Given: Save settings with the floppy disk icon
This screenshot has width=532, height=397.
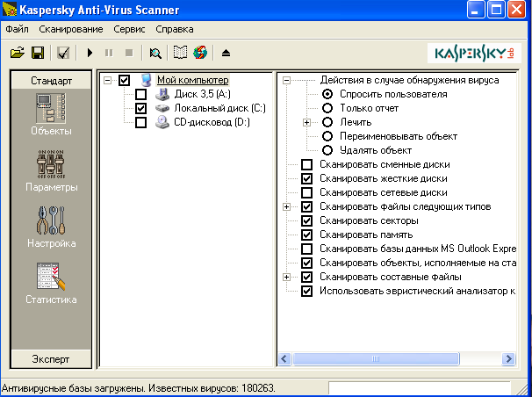Looking at the screenshot, I should (38, 53).
